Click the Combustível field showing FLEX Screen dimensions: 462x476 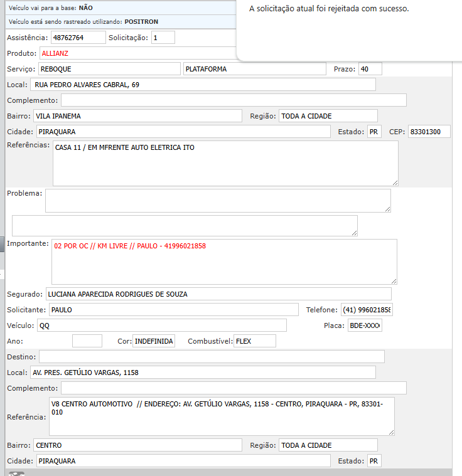pyautogui.click(x=254, y=341)
